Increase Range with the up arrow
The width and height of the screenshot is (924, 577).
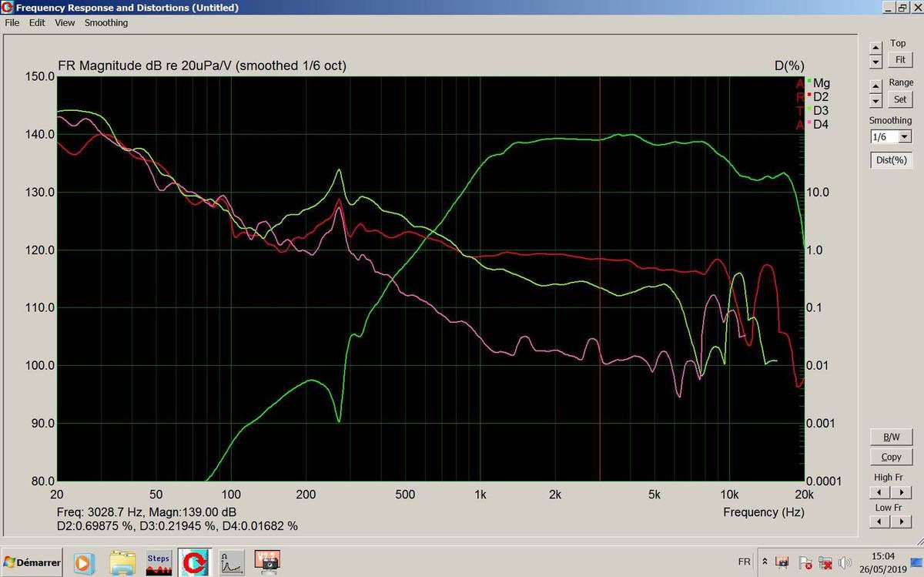pyautogui.click(x=875, y=86)
